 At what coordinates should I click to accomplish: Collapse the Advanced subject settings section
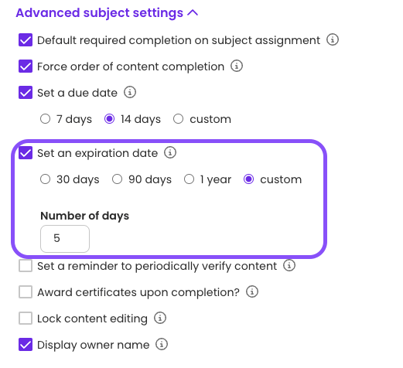(x=107, y=13)
